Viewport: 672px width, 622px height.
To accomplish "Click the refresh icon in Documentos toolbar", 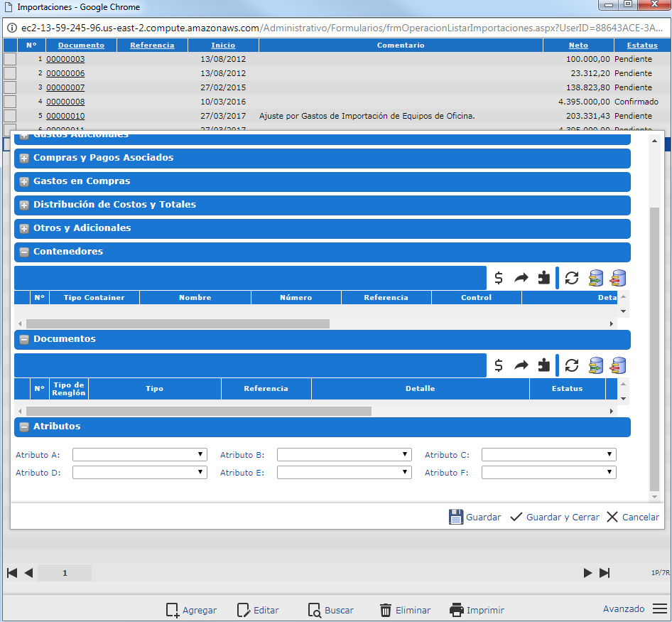I will click(572, 365).
